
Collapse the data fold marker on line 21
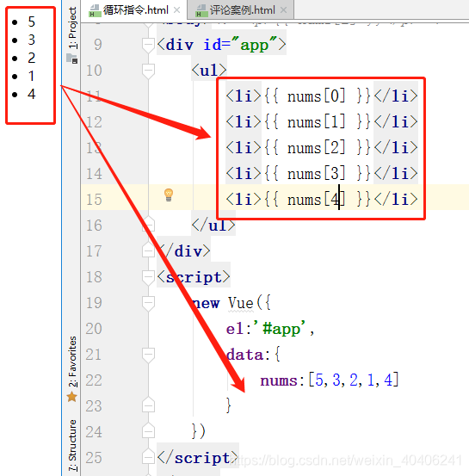pos(148,355)
